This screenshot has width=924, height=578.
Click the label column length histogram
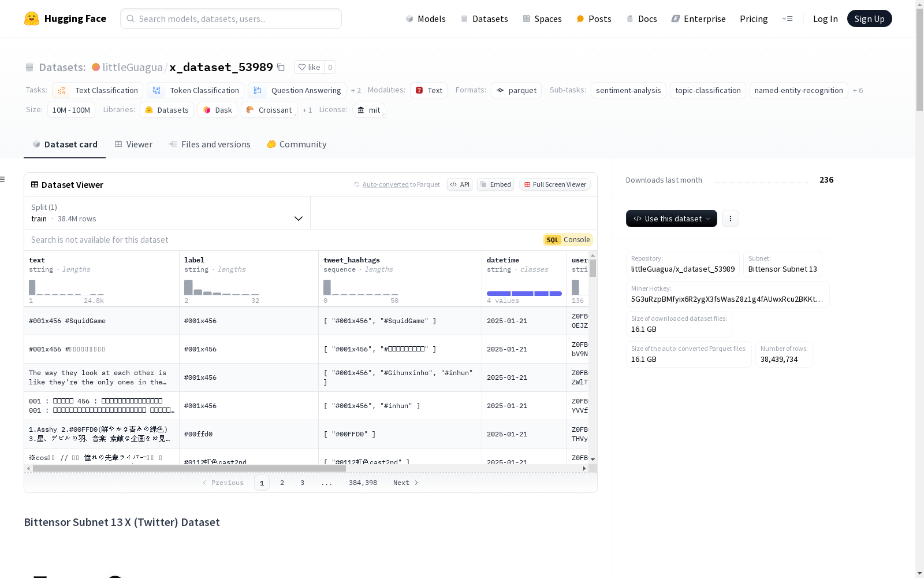pyautogui.click(x=222, y=287)
